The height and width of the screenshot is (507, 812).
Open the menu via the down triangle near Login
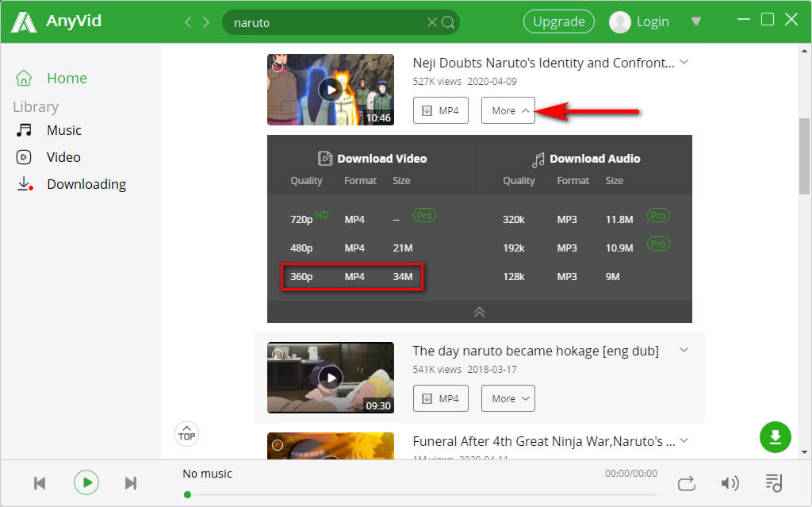pos(696,21)
